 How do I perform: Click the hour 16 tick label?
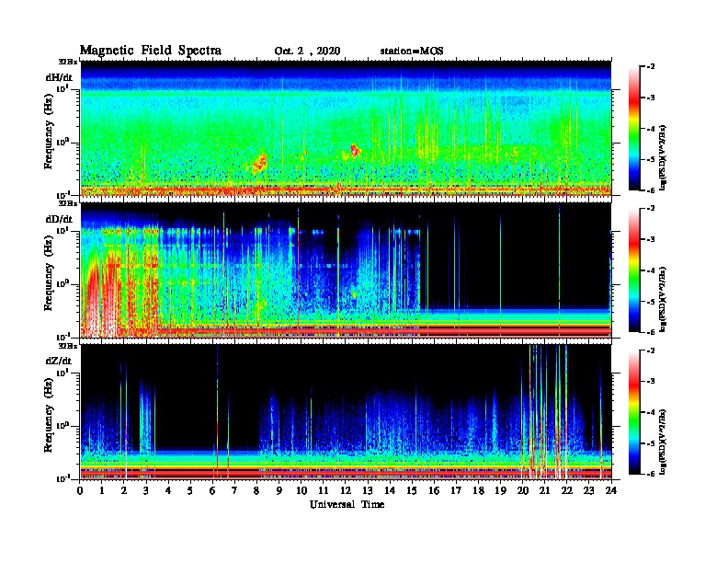(x=434, y=490)
